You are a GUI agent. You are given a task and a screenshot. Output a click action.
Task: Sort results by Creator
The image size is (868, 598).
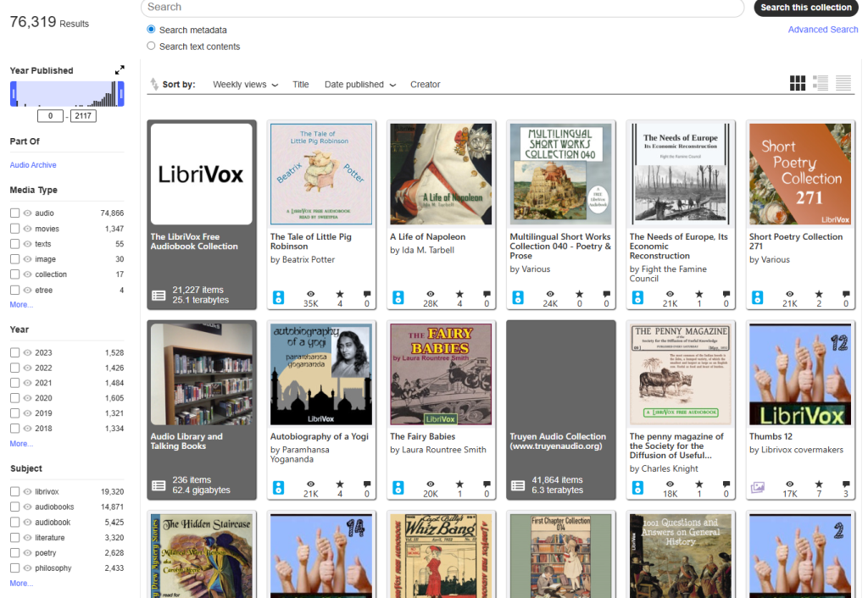click(425, 85)
